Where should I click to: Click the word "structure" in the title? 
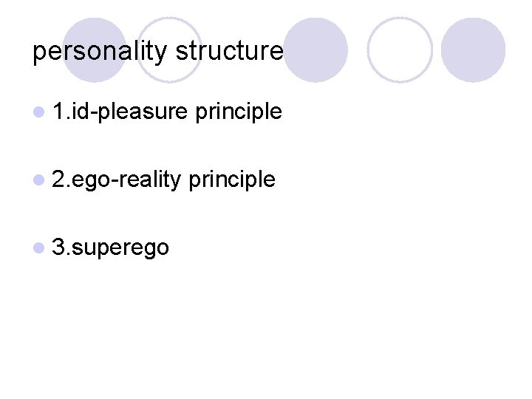tap(231, 52)
